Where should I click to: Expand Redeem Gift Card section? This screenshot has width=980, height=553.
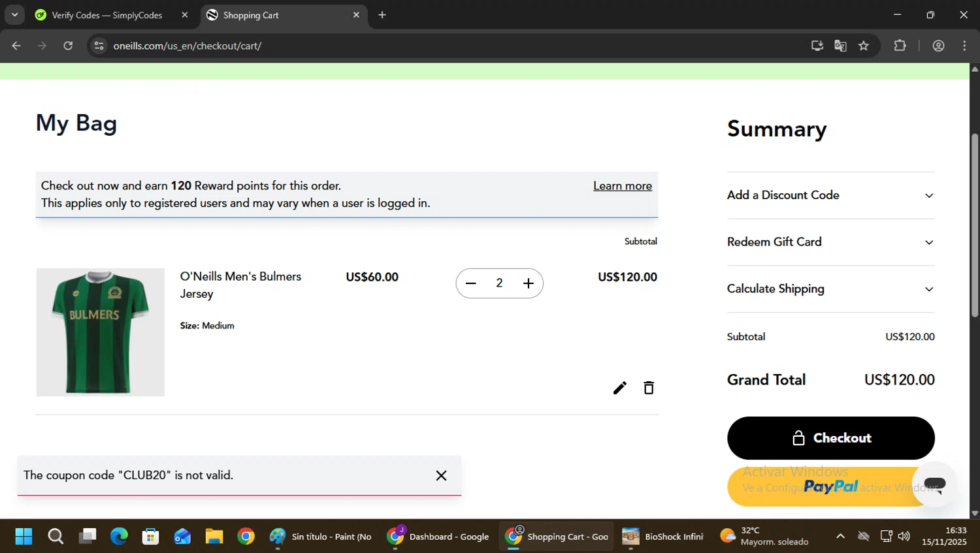830,242
